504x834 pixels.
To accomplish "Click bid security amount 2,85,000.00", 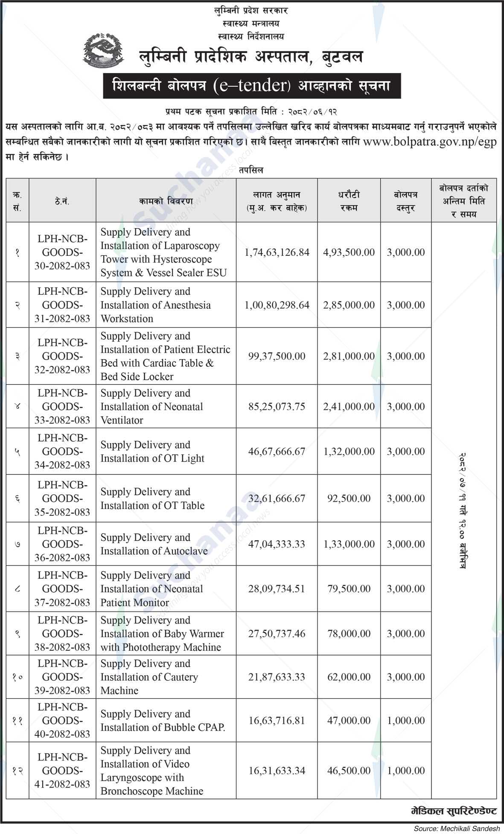I will click(x=349, y=305).
